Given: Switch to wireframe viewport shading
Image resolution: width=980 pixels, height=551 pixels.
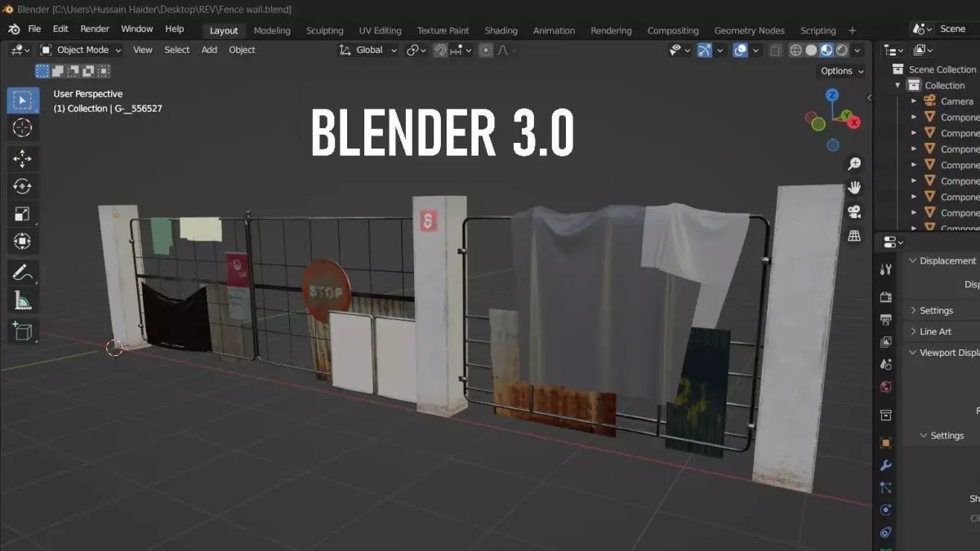Looking at the screenshot, I should tap(795, 50).
